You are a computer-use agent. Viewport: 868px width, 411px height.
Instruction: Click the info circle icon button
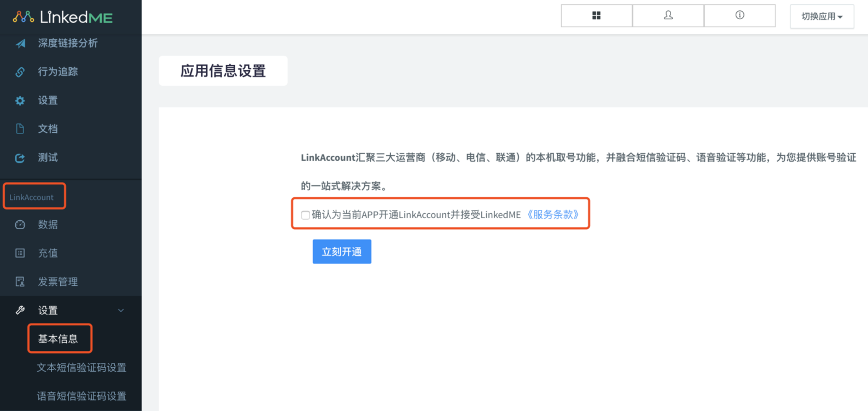click(x=739, y=16)
